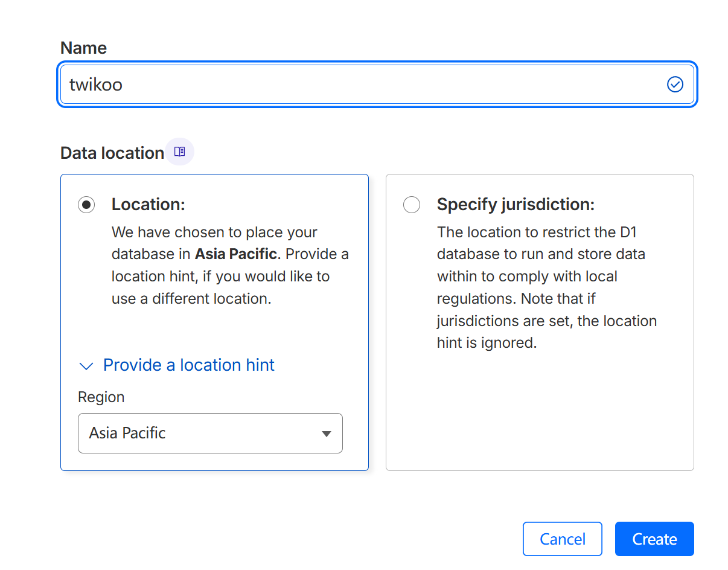This screenshot has height=570, width=728.
Task: Open the Data location documentation book icon
Action: [x=179, y=152]
